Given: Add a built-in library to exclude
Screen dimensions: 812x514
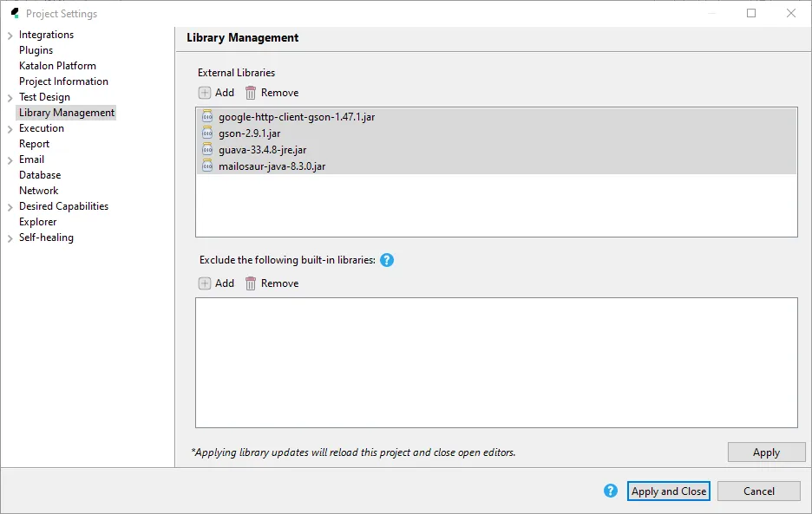Looking at the screenshot, I should tap(215, 283).
